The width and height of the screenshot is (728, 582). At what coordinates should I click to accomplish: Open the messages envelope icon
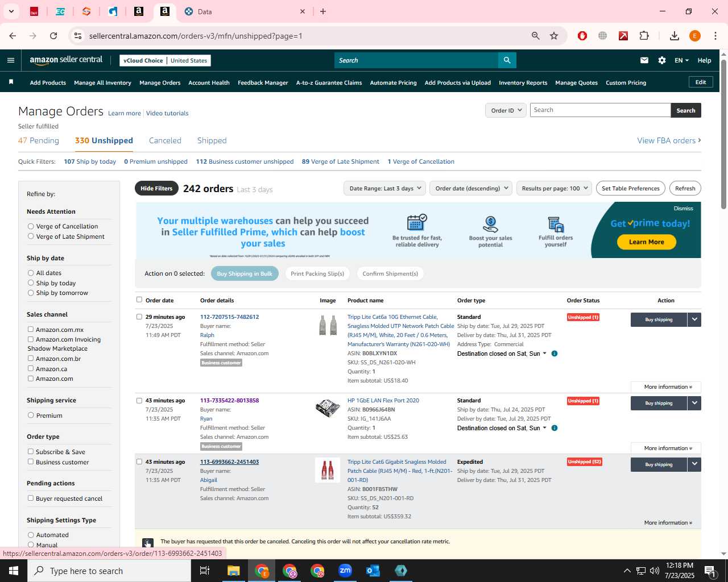pos(644,60)
